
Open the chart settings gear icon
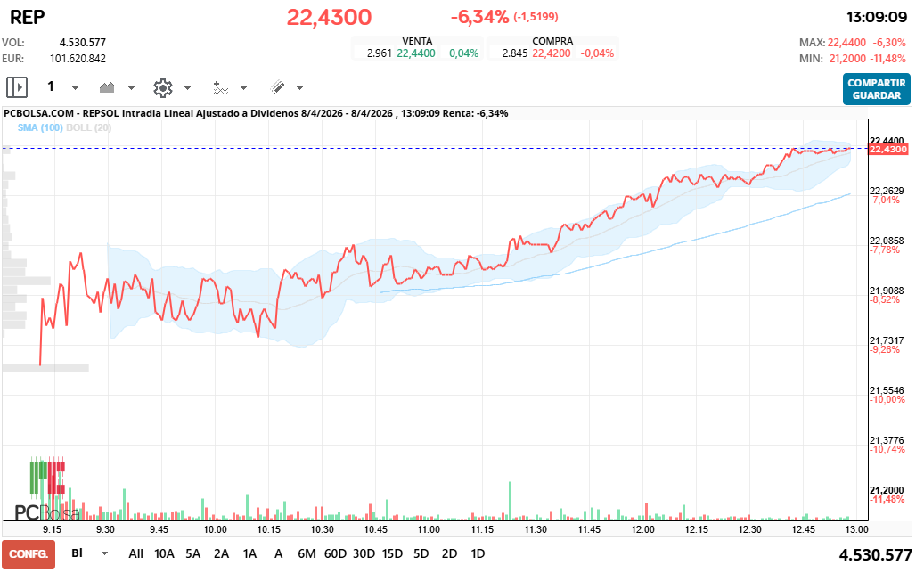[x=162, y=87]
